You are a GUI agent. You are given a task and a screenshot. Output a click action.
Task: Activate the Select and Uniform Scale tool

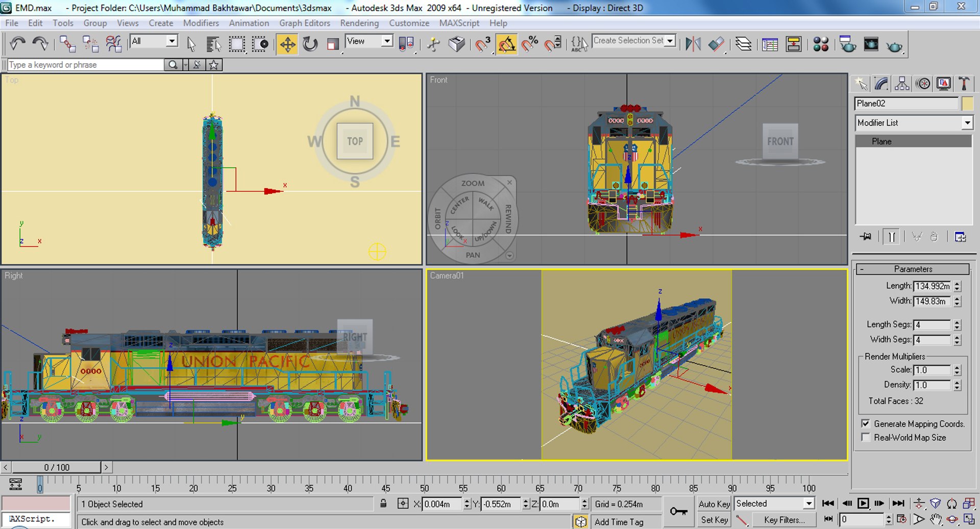pyautogui.click(x=333, y=44)
